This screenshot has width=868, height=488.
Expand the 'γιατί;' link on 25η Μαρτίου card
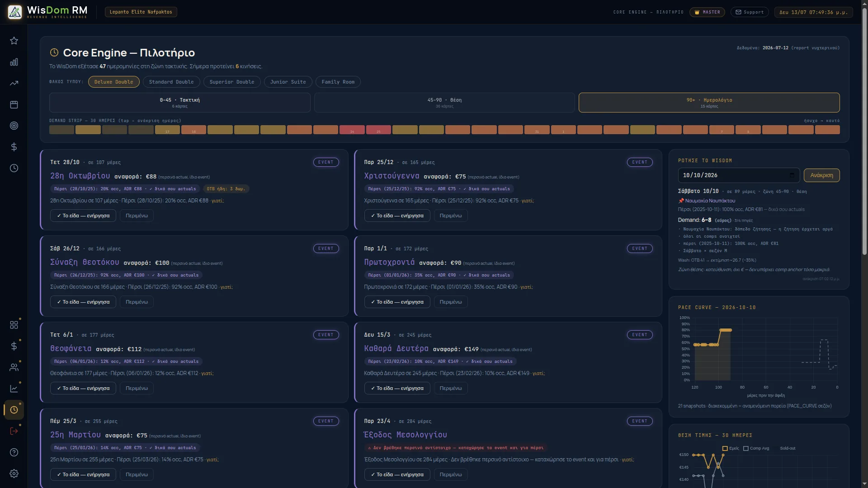click(x=212, y=460)
